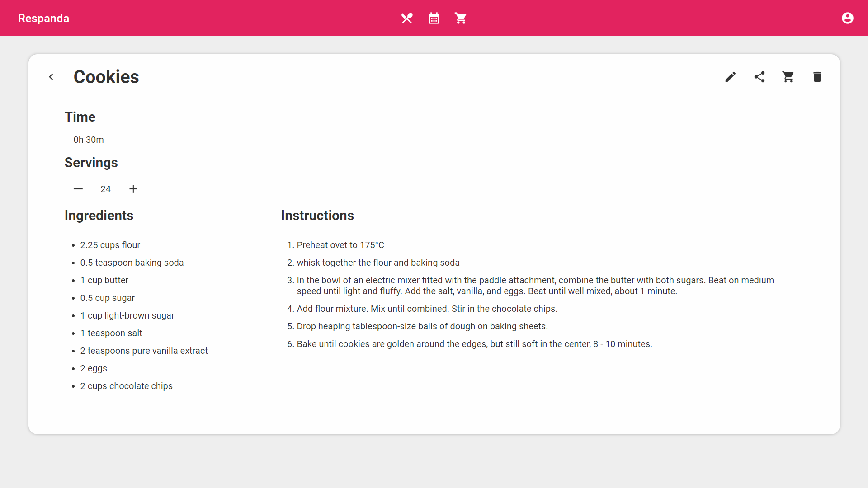Screen dimensions: 868x488
Task: Open the shopping list cart in the top bar
Action: [x=461, y=18]
